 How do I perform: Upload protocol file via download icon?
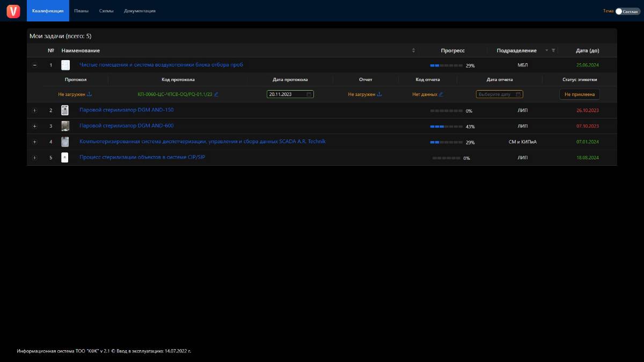(x=90, y=94)
